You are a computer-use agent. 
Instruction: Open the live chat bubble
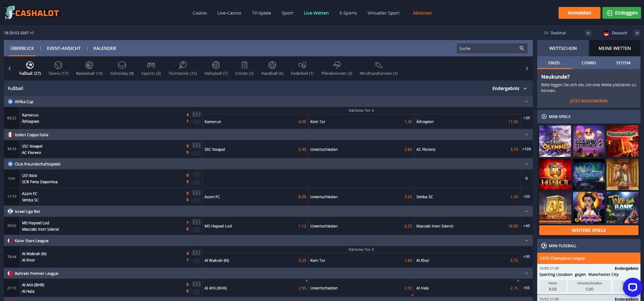click(x=632, y=288)
